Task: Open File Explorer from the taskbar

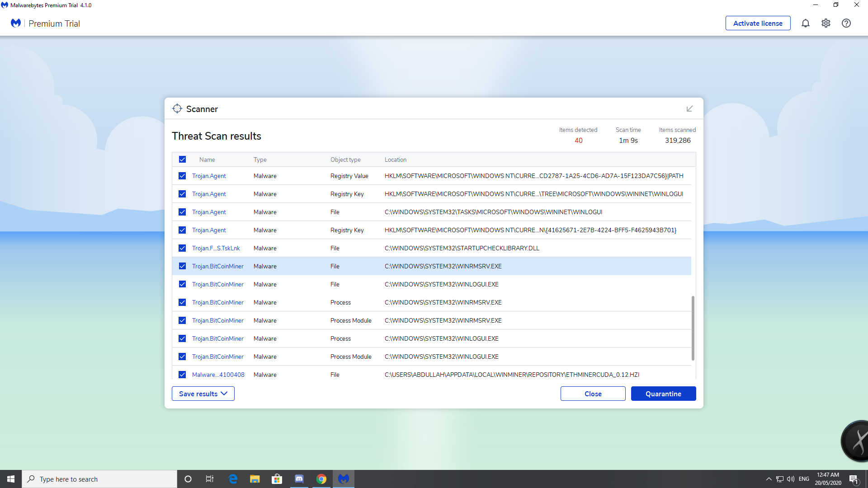Action: pos(255,479)
